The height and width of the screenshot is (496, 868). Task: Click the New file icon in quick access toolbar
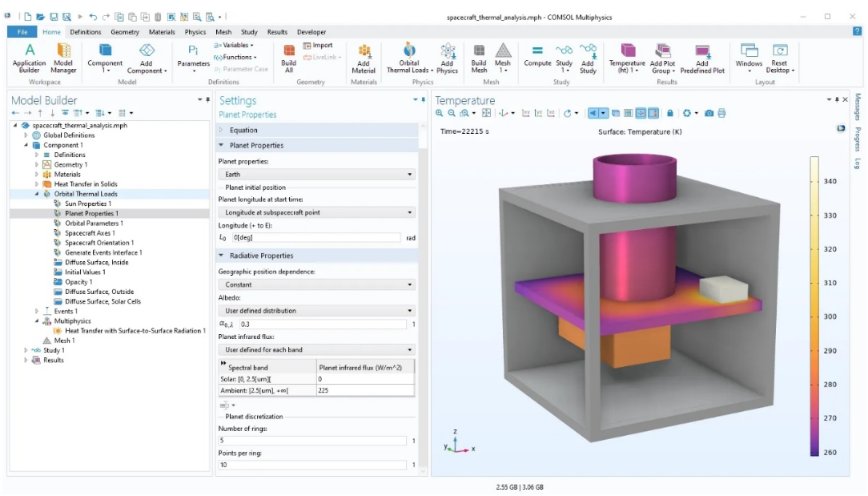pos(28,17)
